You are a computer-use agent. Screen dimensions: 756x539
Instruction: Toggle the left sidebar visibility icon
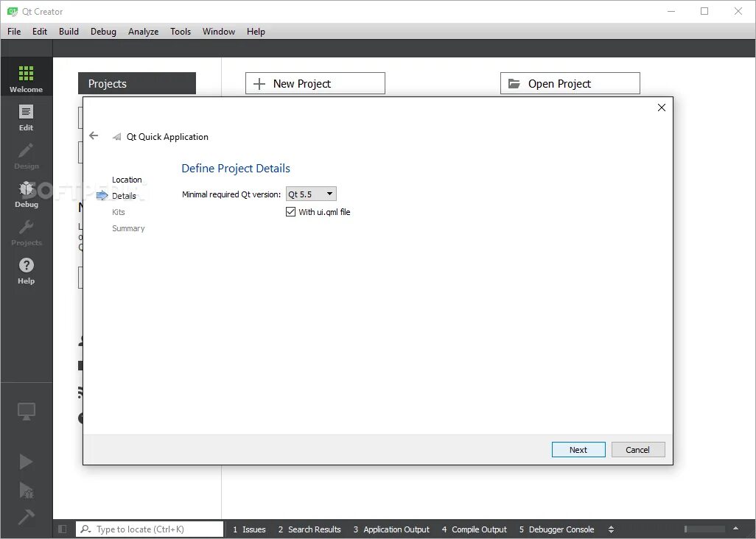62,529
